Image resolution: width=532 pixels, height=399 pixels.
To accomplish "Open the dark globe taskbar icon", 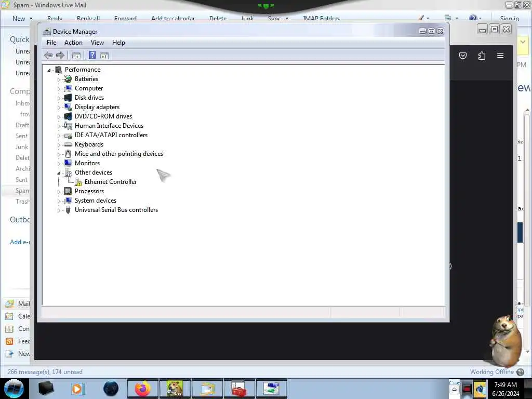I will tap(111, 389).
